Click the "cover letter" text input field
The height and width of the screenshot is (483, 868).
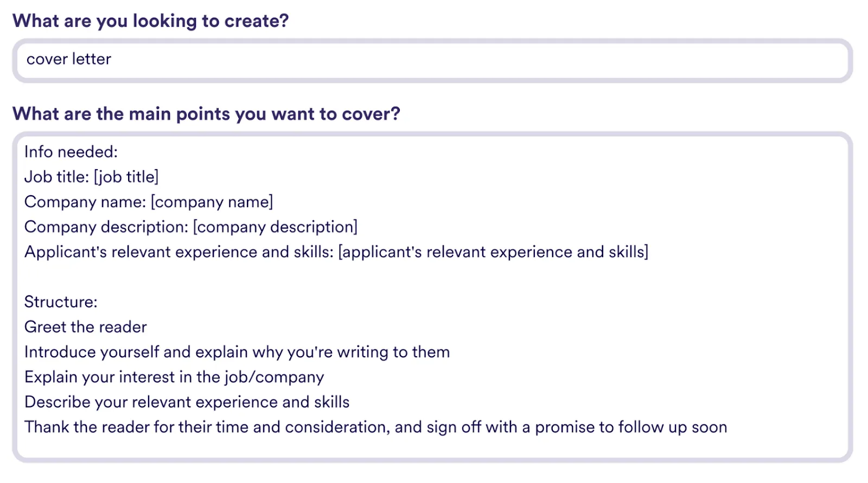(x=432, y=60)
